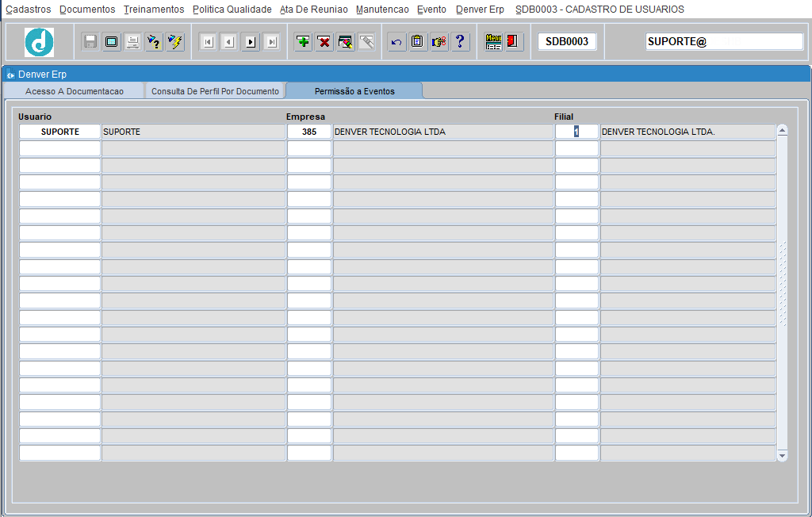Click the DENVER TECNOLOGIA LTDA empresa name
The height and width of the screenshot is (517, 812).
(442, 132)
